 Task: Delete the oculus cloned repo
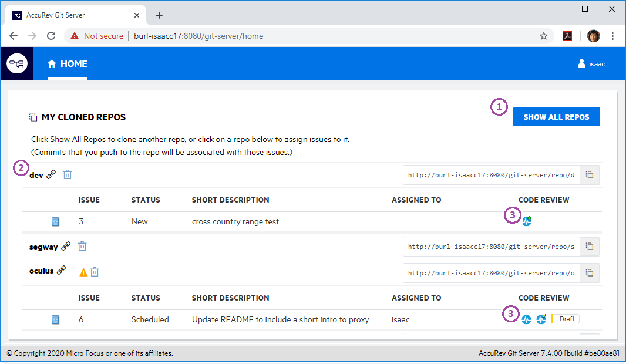[x=95, y=272]
